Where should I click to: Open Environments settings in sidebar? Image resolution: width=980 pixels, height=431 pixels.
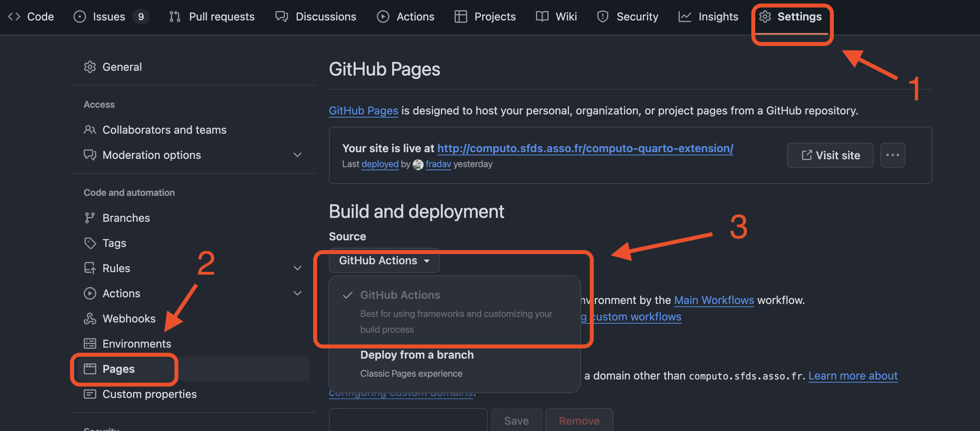point(194,344)
